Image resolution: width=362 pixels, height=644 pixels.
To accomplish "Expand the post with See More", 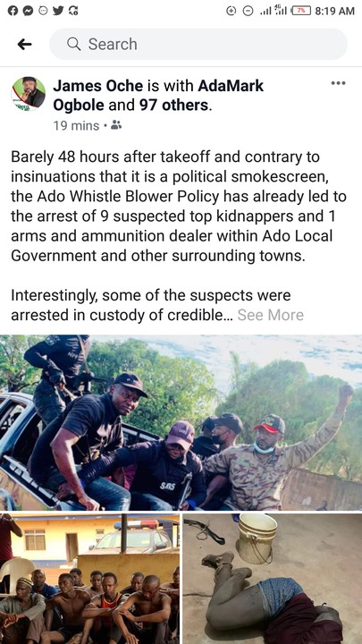I will pyautogui.click(x=271, y=315).
